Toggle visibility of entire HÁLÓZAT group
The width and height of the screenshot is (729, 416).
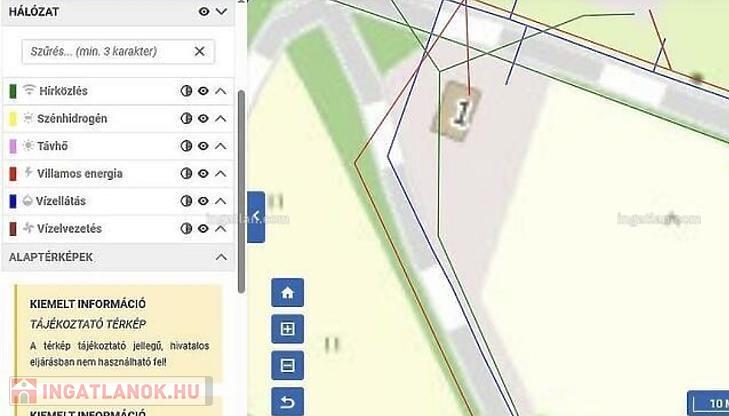coord(204,12)
